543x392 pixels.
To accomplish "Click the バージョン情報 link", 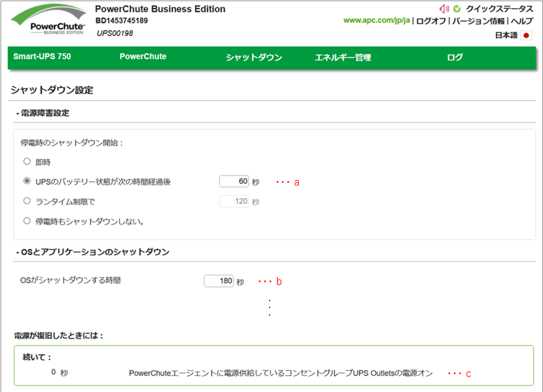I will (479, 21).
